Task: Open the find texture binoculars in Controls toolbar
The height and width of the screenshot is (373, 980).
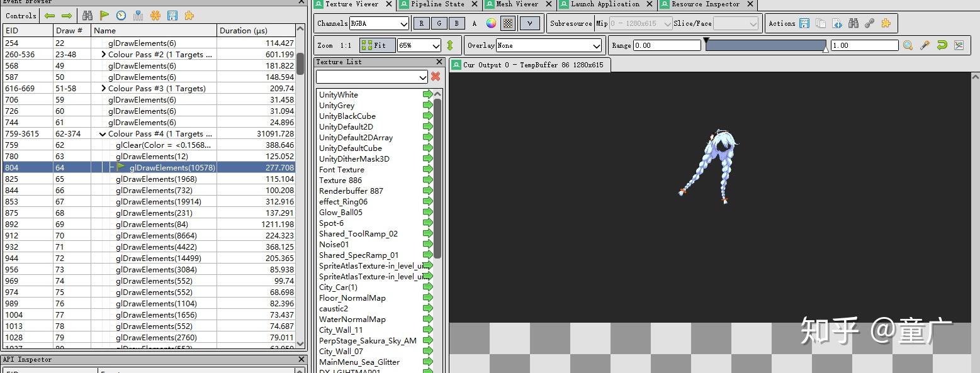Action: [x=87, y=15]
